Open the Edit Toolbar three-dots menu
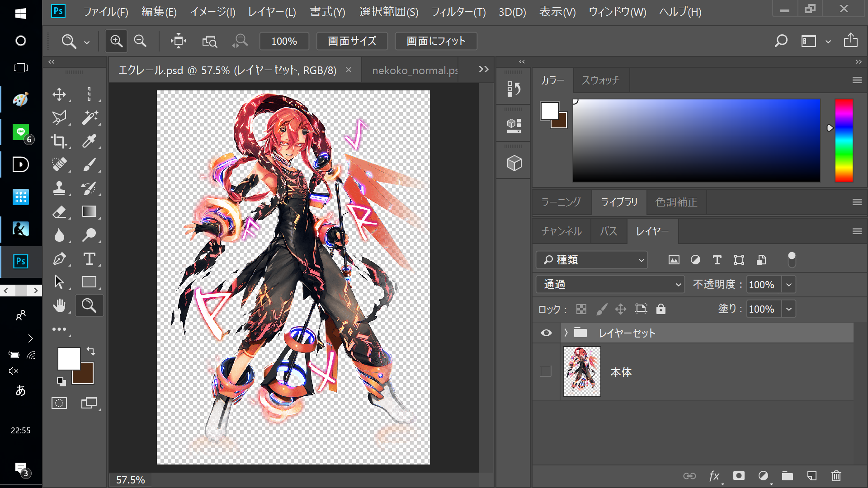 (x=59, y=329)
